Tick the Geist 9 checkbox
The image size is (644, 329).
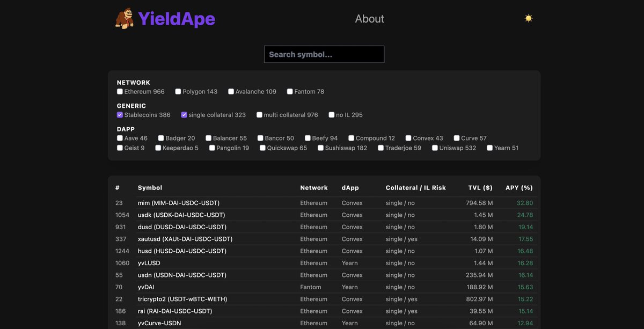click(x=120, y=148)
